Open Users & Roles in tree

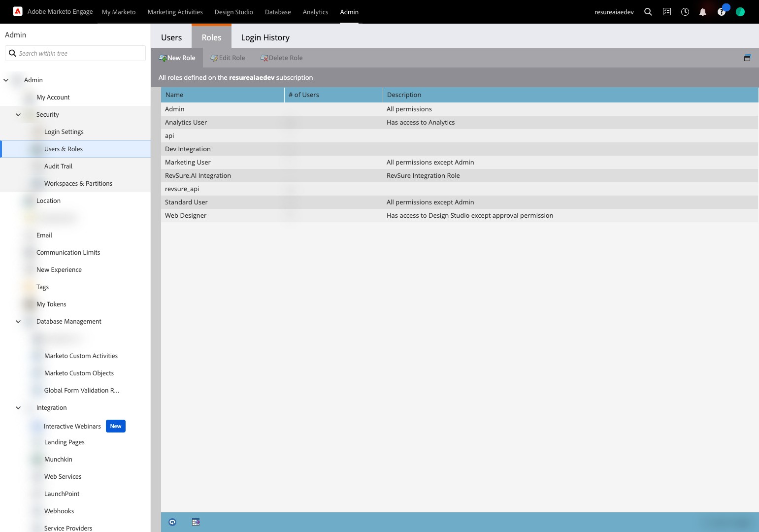(x=64, y=149)
